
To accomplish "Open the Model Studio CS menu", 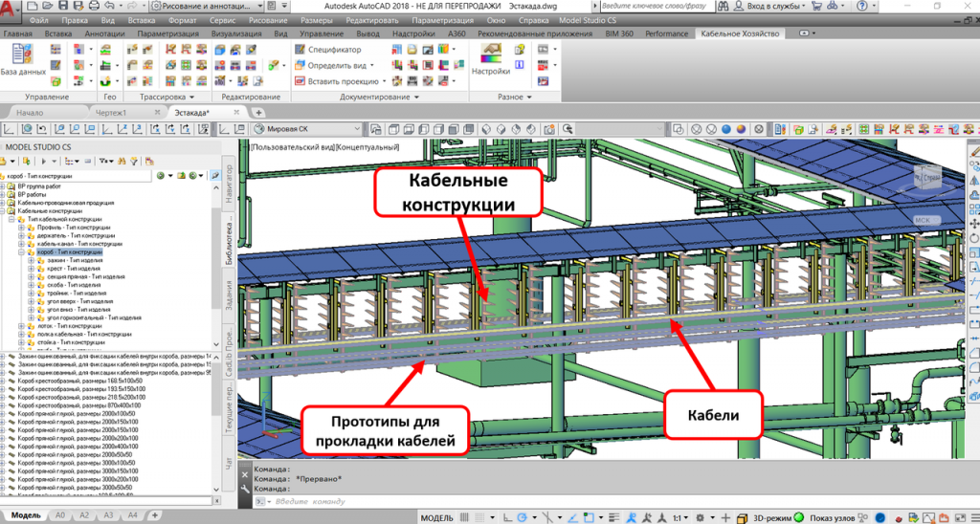I will click(588, 21).
